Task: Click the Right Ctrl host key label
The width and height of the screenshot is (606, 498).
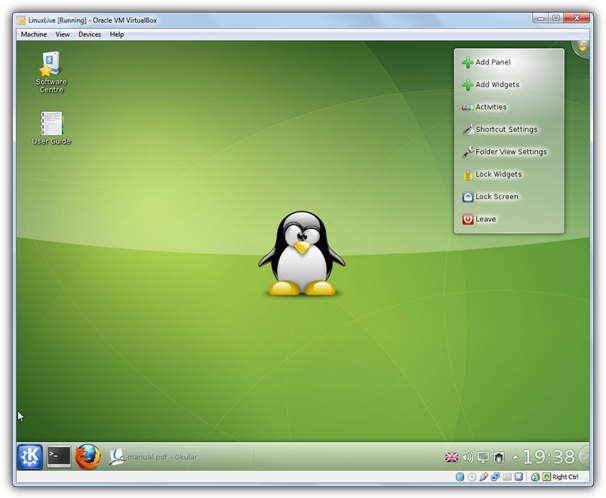Action: tap(565, 477)
